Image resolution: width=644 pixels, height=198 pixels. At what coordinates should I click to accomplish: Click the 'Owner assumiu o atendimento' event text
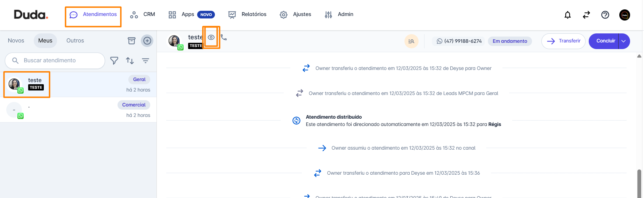pyautogui.click(x=403, y=148)
